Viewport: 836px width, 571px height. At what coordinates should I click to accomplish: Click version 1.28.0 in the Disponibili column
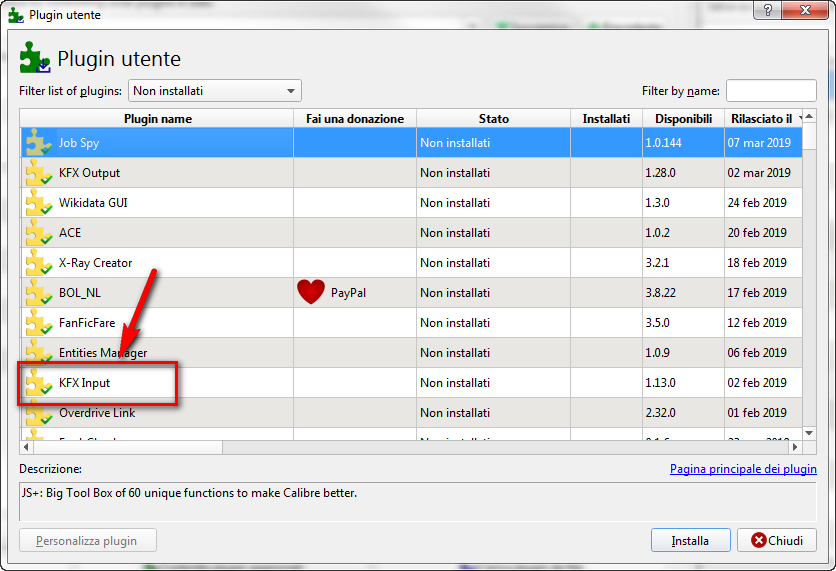coord(661,173)
